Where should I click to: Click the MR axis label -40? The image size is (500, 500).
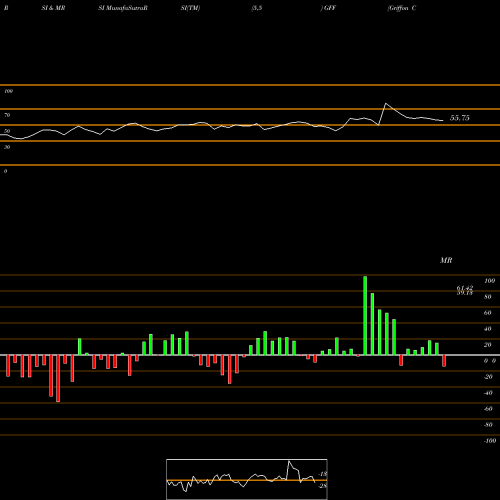click(x=488, y=393)
